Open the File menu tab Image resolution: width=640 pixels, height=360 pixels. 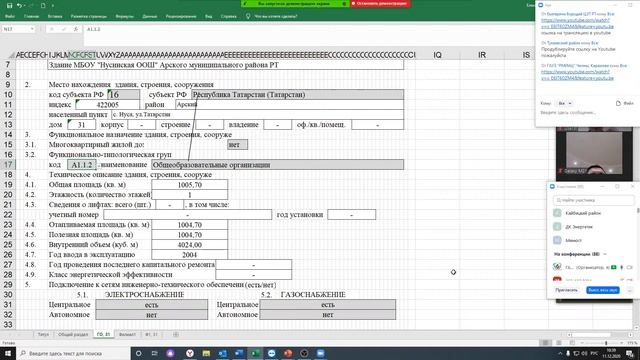(x=10, y=16)
